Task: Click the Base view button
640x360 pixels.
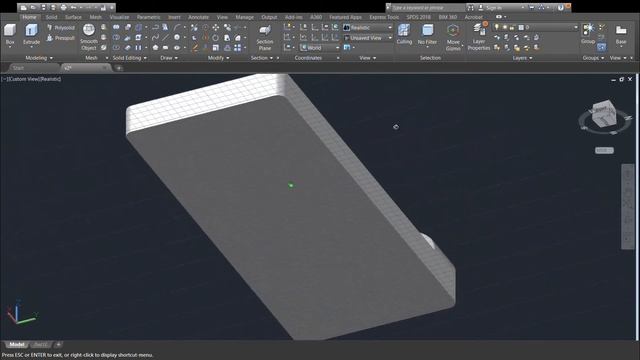Action: (621, 35)
